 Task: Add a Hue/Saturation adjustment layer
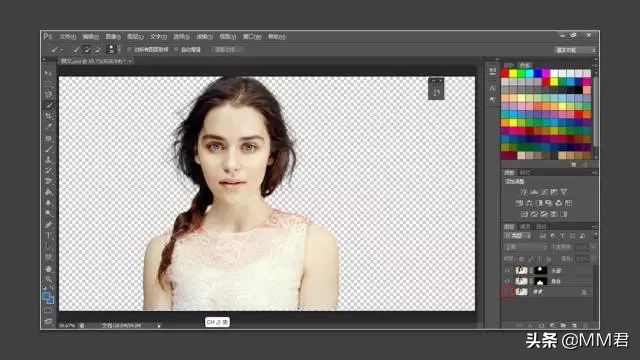point(519,203)
